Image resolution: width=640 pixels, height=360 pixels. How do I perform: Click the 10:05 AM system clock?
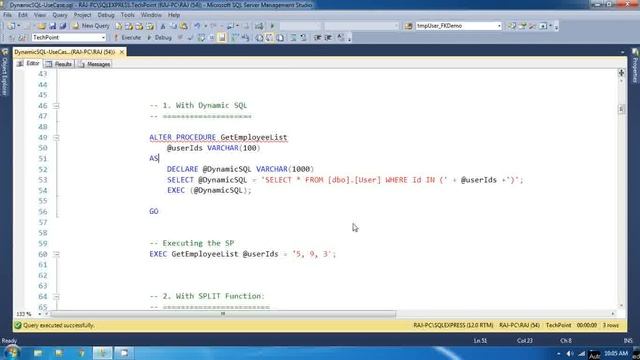point(616,353)
